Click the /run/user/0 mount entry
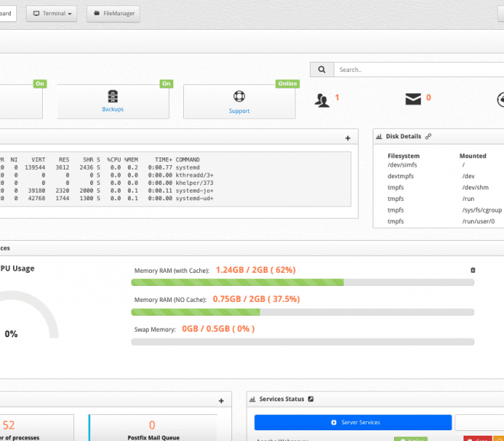 [x=478, y=222]
